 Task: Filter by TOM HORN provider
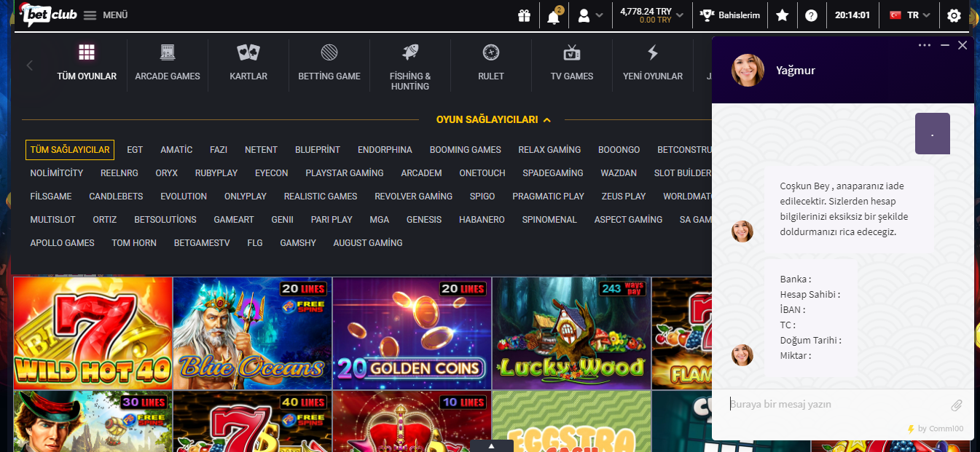coord(134,243)
